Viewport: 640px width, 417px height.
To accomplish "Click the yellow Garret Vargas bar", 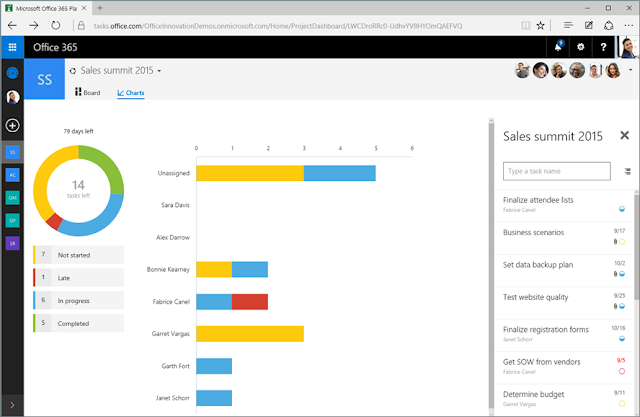I will click(x=250, y=334).
